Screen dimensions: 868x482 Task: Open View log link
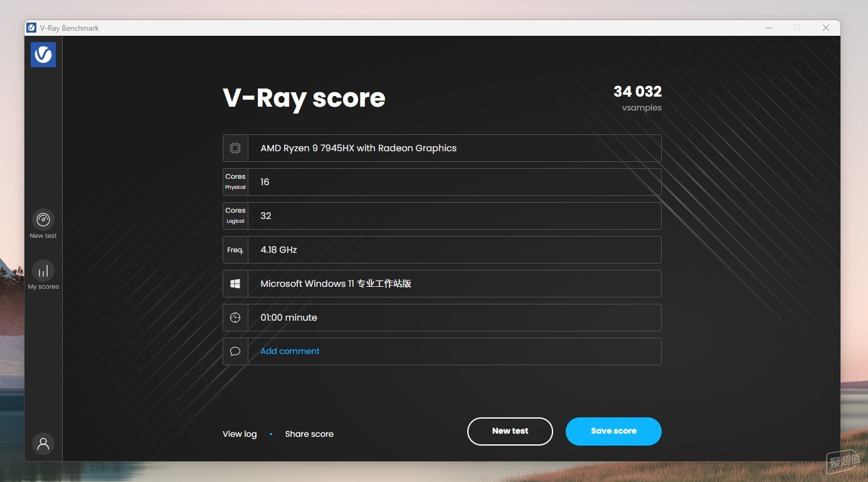[x=240, y=434]
